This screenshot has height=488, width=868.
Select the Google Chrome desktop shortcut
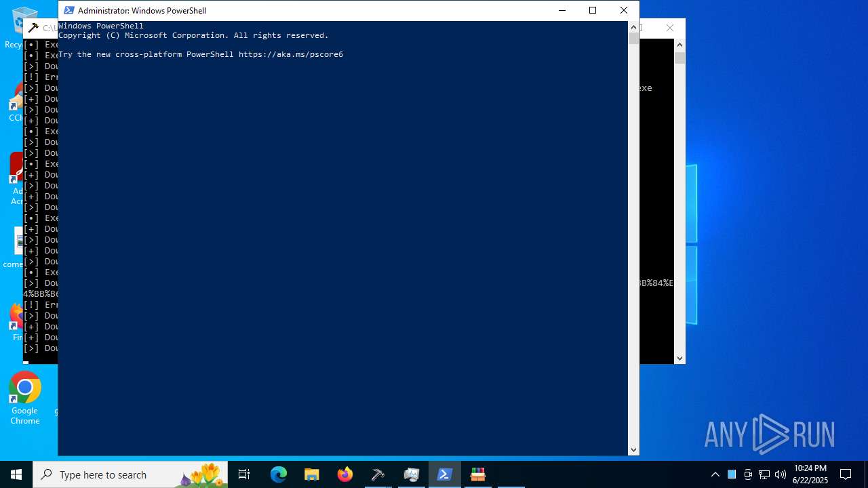(x=24, y=399)
